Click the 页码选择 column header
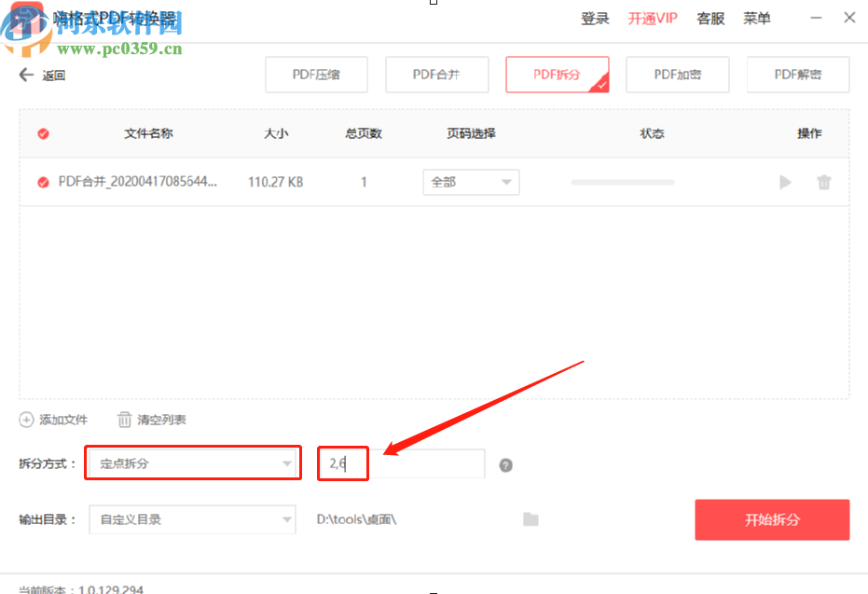This screenshot has width=868, height=594. (471, 133)
